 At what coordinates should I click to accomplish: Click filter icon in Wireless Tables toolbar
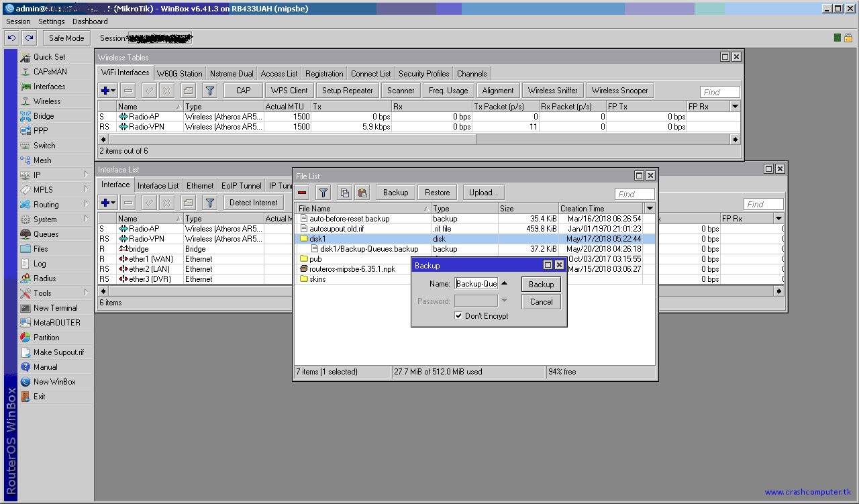(x=210, y=91)
